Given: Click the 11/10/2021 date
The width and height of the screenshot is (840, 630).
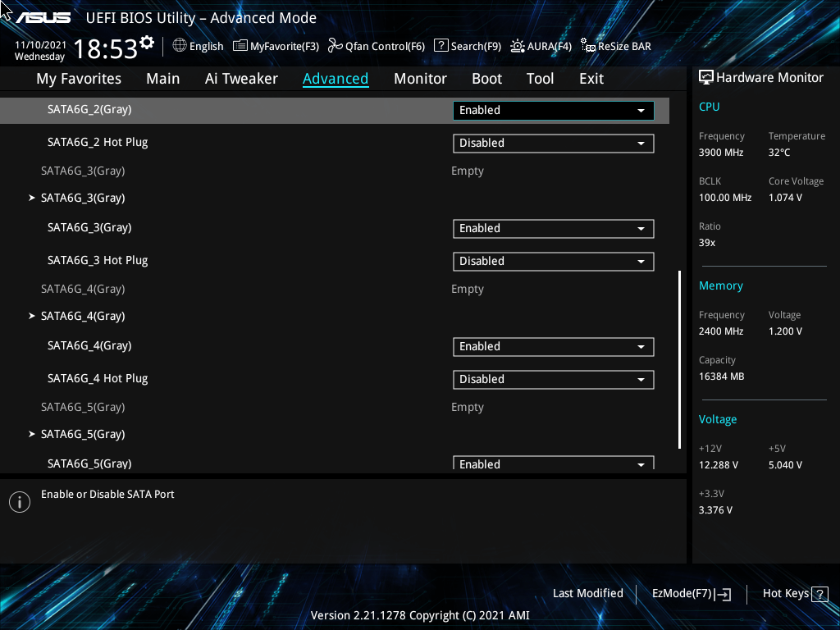Looking at the screenshot, I should coord(40,45).
